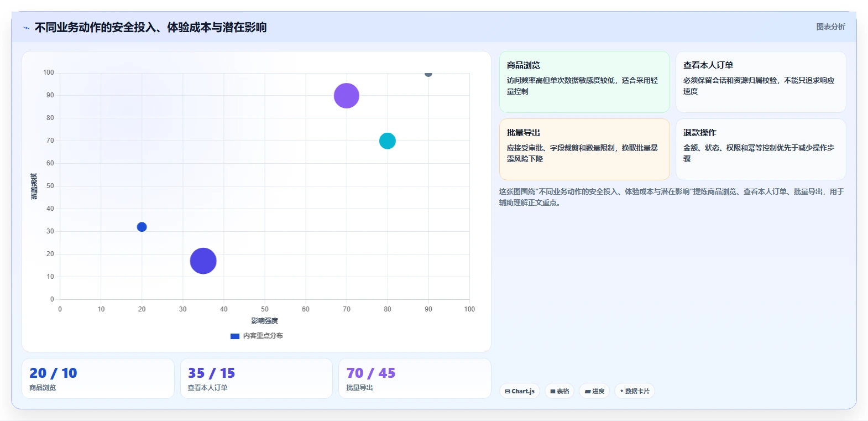This screenshot has width=868, height=421.
Task: Click the y-axis tick label 100
Action: click(49, 72)
